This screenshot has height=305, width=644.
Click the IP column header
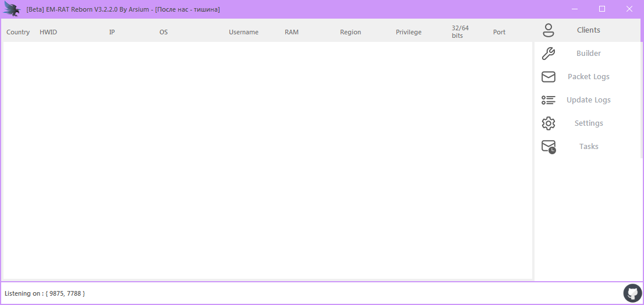point(112,32)
